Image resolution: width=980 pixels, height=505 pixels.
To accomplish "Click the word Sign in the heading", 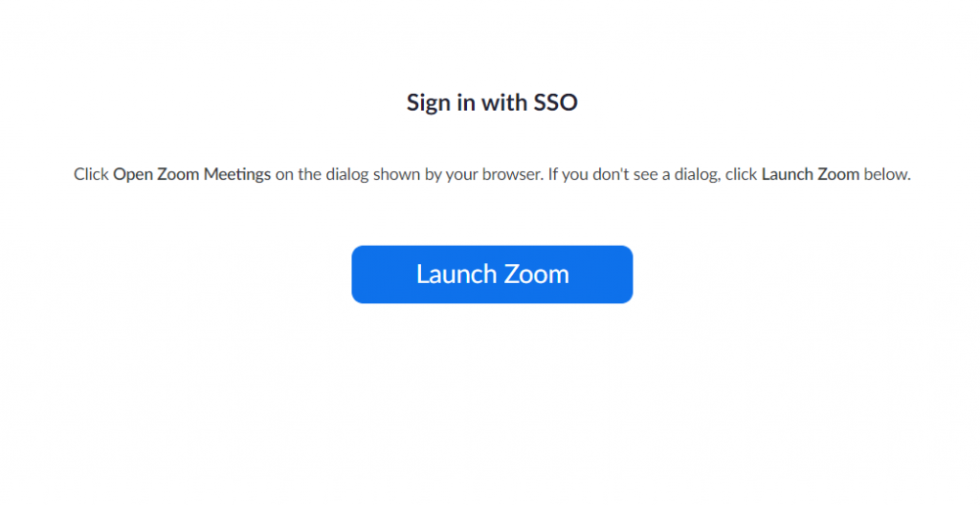I will (x=429, y=103).
